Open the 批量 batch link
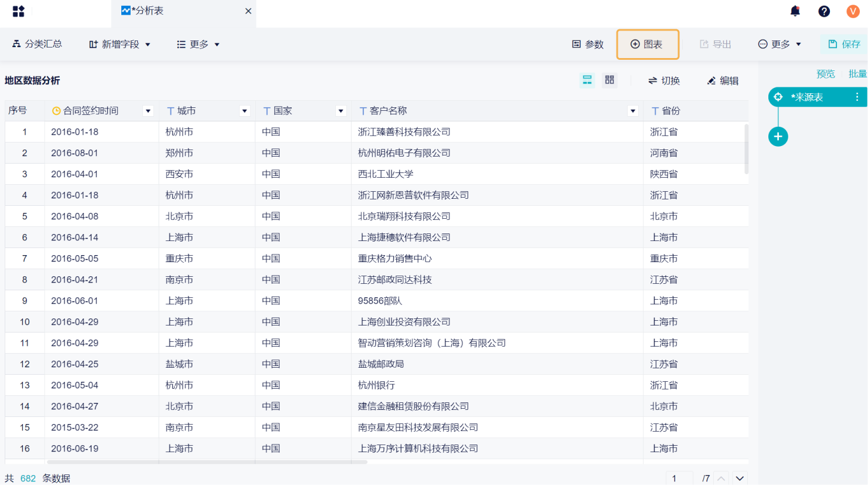868x485 pixels. point(857,74)
